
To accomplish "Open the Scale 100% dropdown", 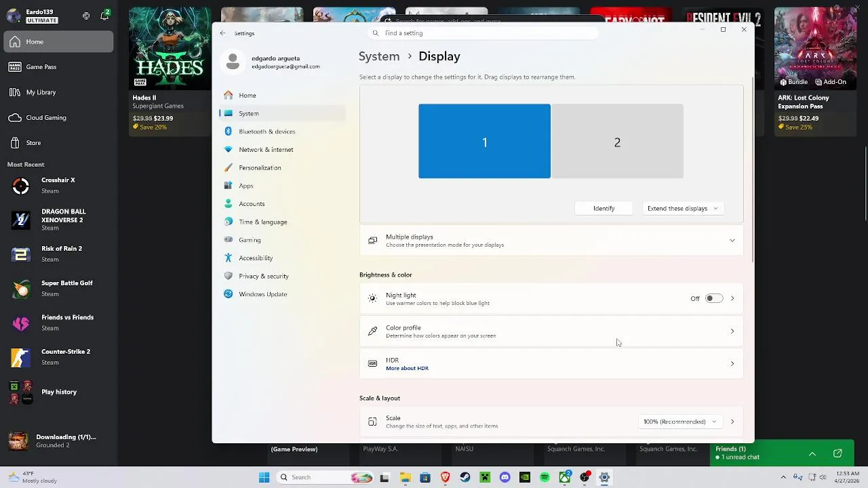I will (x=679, y=422).
